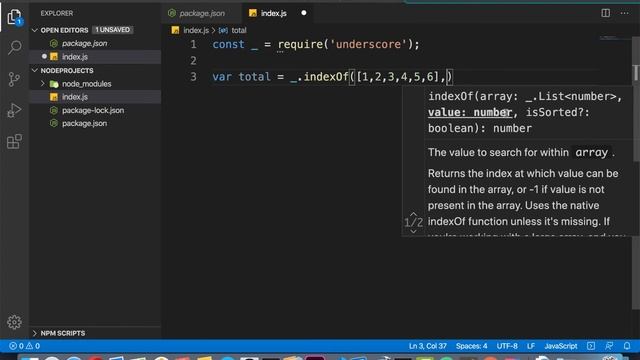
Task: Open package-lock.json in the file tree
Action: (96, 110)
